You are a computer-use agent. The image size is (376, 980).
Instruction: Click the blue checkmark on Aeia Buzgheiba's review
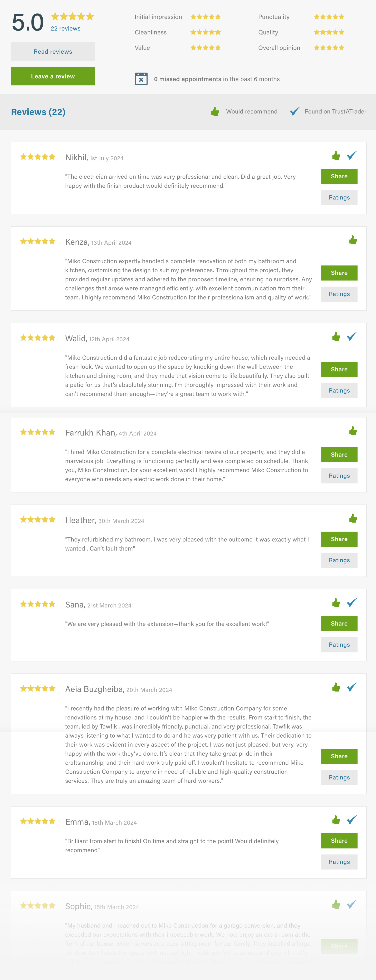[x=352, y=687]
